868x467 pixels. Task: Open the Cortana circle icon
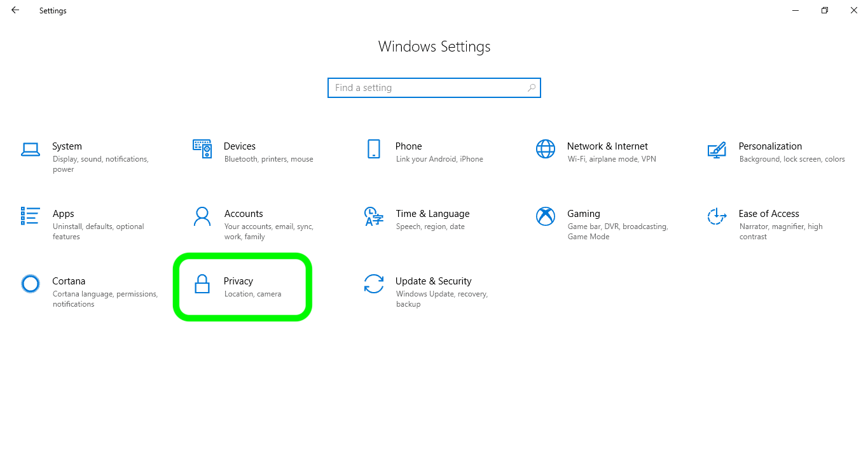coord(31,284)
